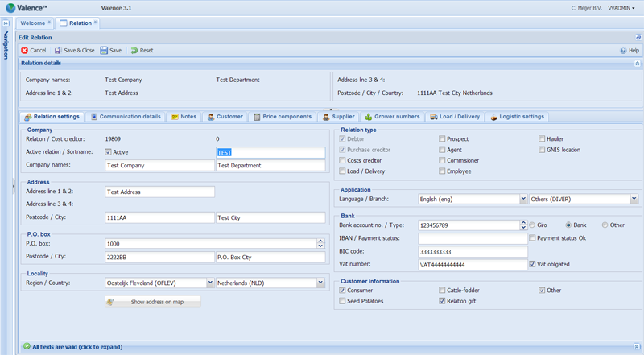
Task: Click the Help button label
Action: pyautogui.click(x=634, y=51)
